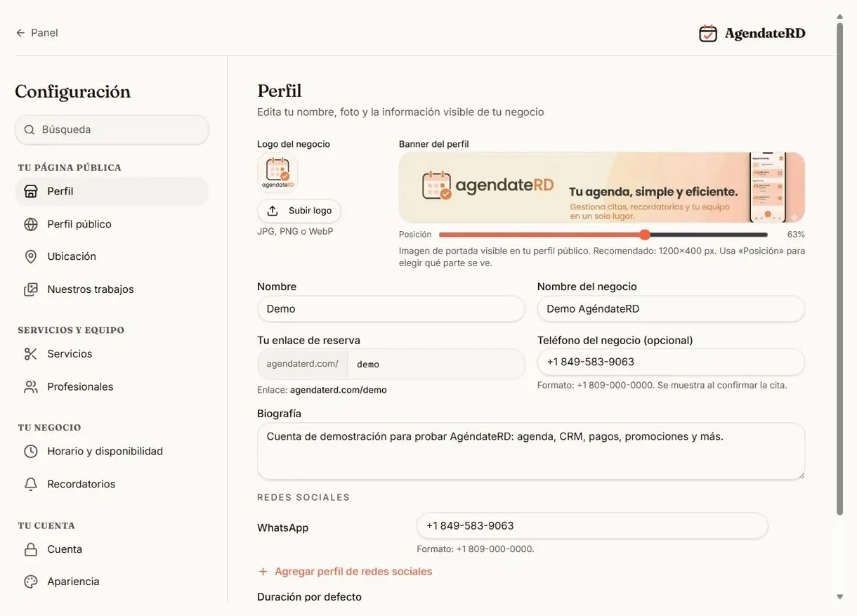857x616 pixels.
Task: Click the booking link slug field demo
Action: pyautogui.click(x=436, y=365)
